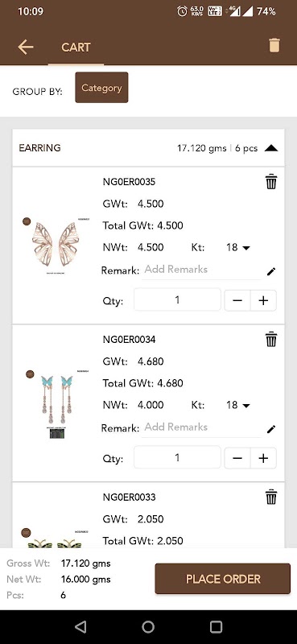Tap Android home navigation button
Image resolution: width=297 pixels, height=644 pixels.
point(148,627)
